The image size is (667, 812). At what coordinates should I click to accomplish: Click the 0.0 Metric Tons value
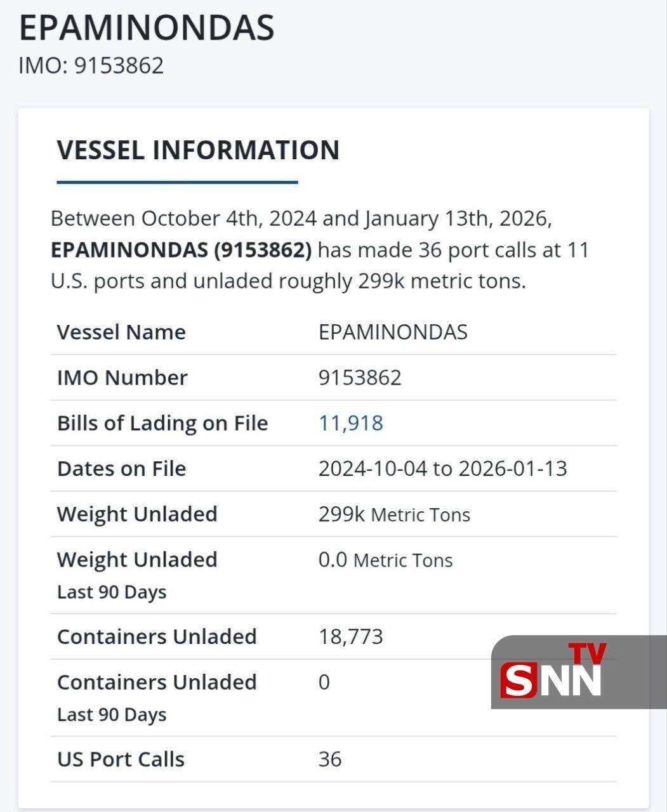click(x=385, y=560)
